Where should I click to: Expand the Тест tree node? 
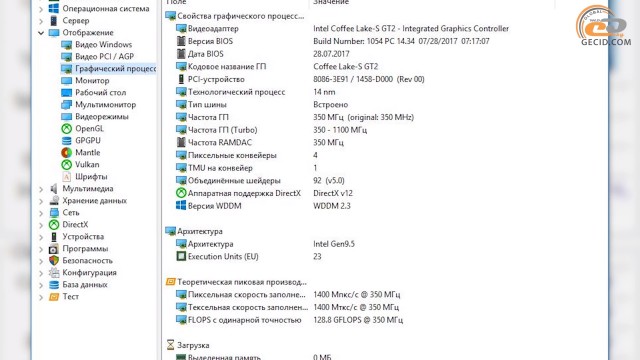point(41,297)
